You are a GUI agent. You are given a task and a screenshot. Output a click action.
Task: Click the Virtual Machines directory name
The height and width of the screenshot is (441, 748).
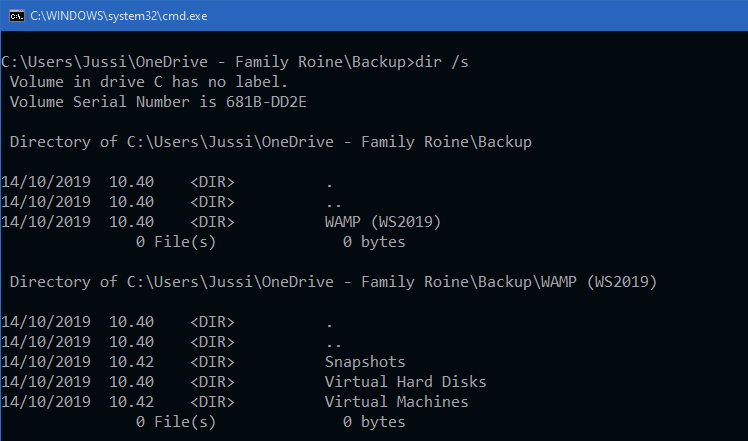tap(396, 402)
